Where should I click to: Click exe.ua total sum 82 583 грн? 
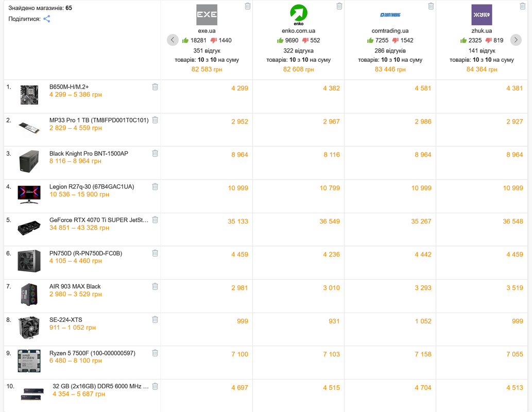[207, 69]
